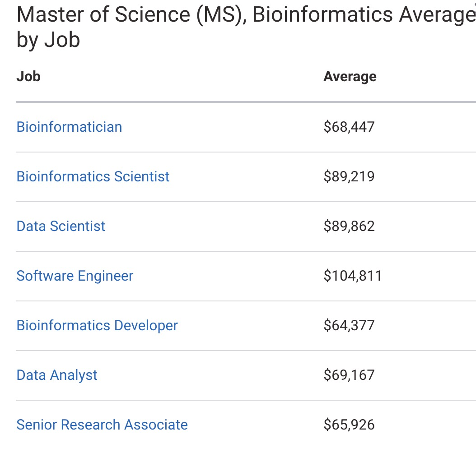Click the Job column header
This screenshot has height=453, width=476.
point(28,76)
